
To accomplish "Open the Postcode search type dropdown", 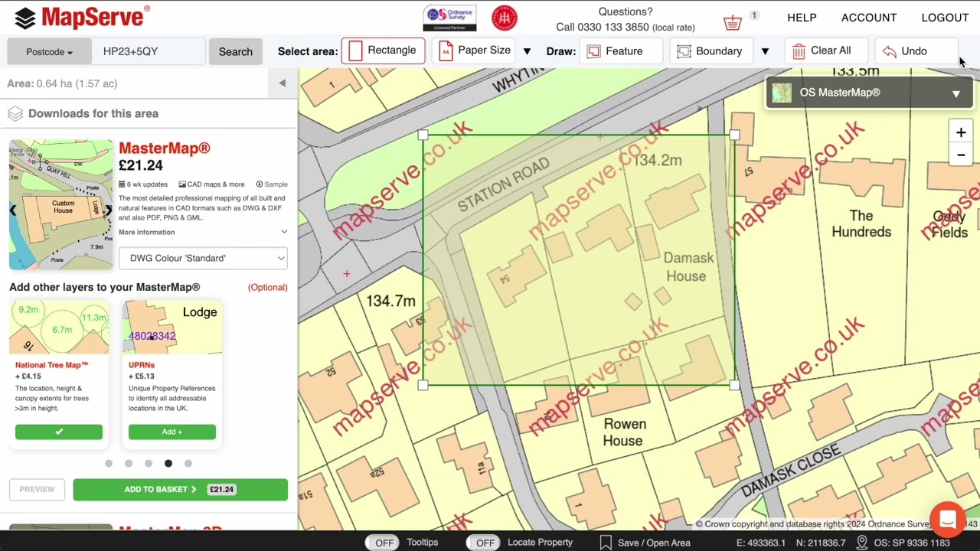I will 49,51.
